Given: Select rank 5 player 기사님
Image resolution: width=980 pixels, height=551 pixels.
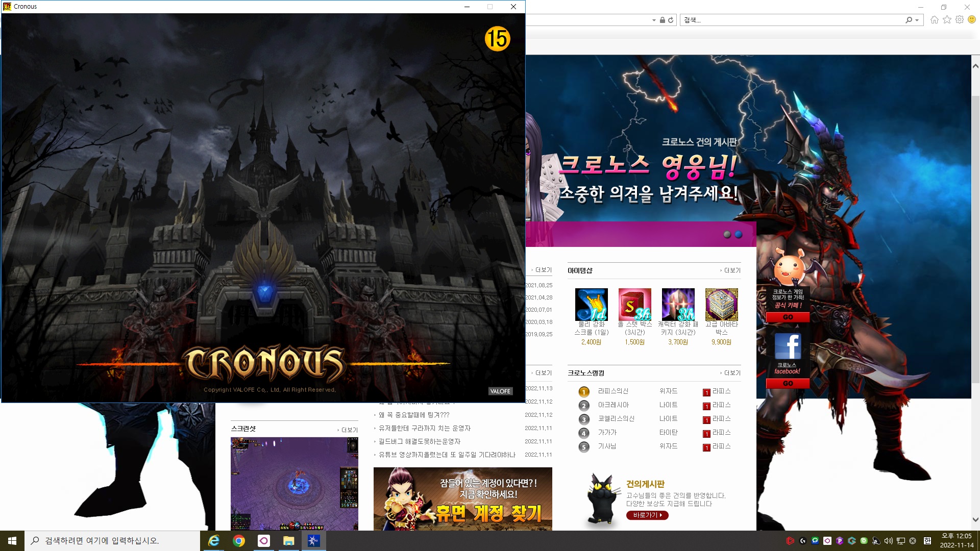Looking at the screenshot, I should pyautogui.click(x=607, y=446).
